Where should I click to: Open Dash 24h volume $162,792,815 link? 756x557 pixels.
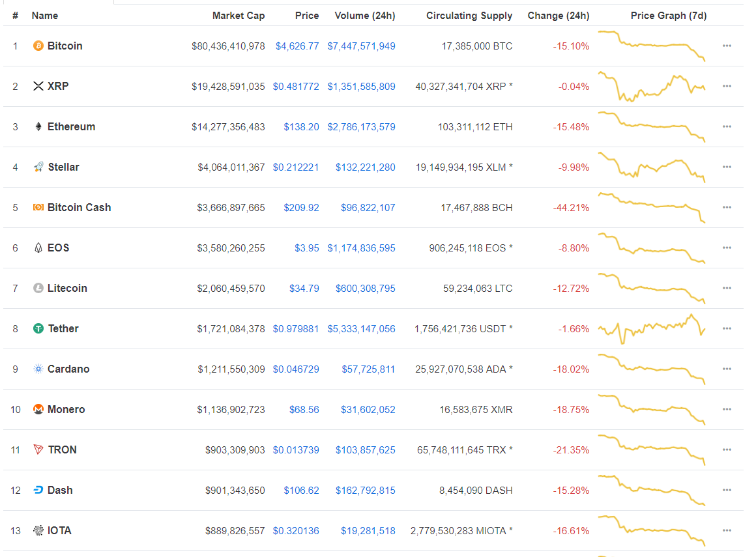(365, 491)
